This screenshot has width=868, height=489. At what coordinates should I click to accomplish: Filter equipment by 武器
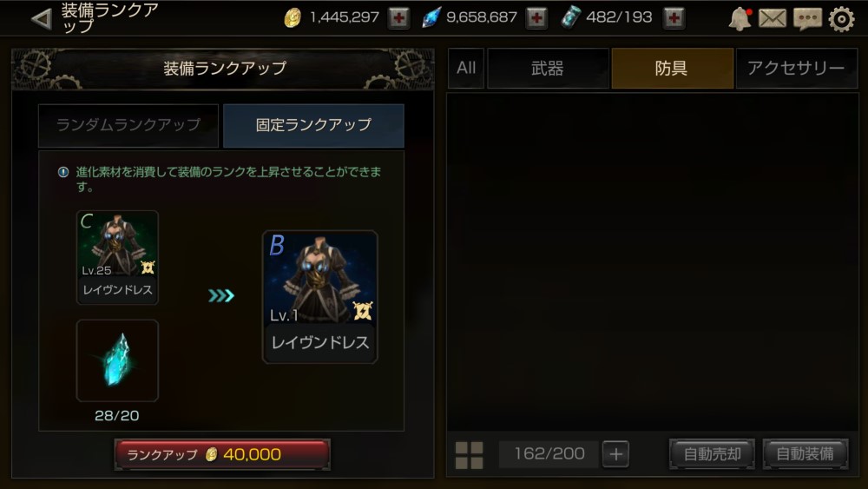(x=548, y=68)
